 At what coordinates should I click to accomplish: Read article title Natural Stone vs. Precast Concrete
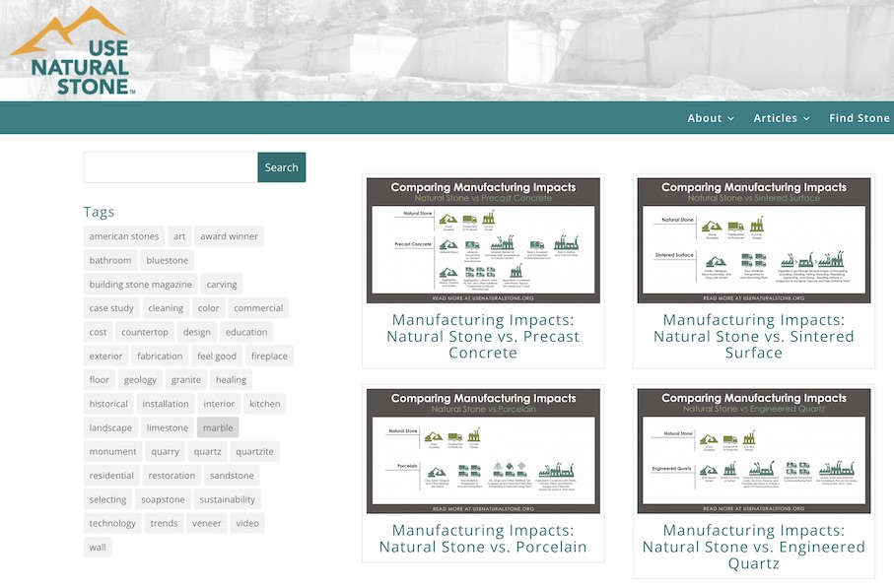[483, 336]
